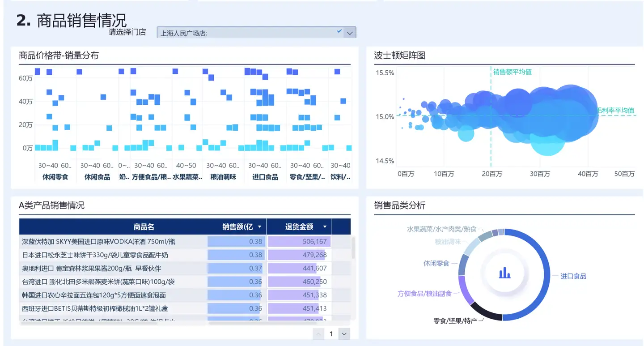Click the refund amount 460,250

point(315,282)
